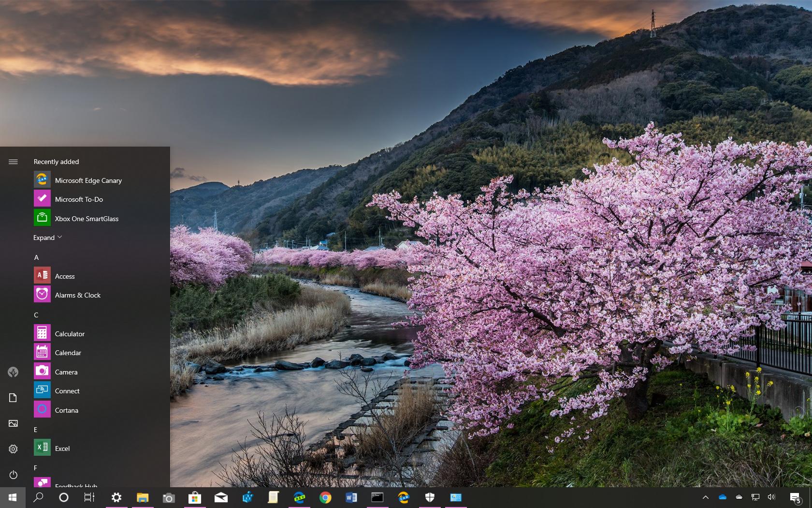The width and height of the screenshot is (812, 508).
Task: Launch Xbox One SmartGlass
Action: click(87, 218)
